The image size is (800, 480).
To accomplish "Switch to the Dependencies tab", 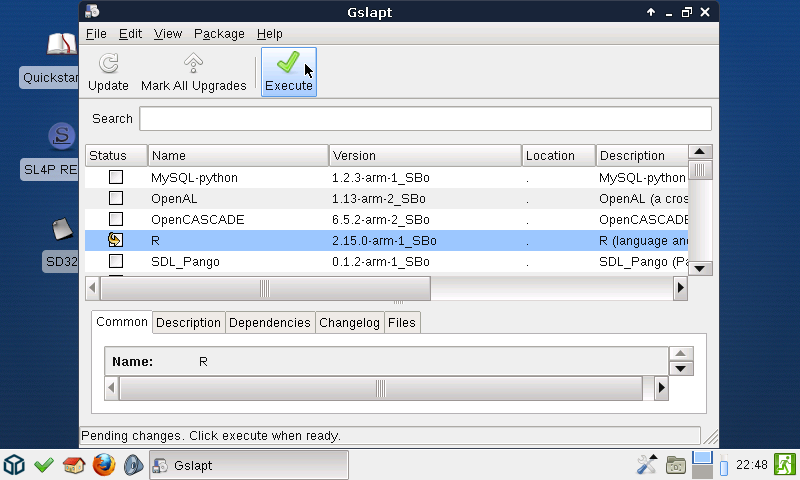I will point(269,322).
